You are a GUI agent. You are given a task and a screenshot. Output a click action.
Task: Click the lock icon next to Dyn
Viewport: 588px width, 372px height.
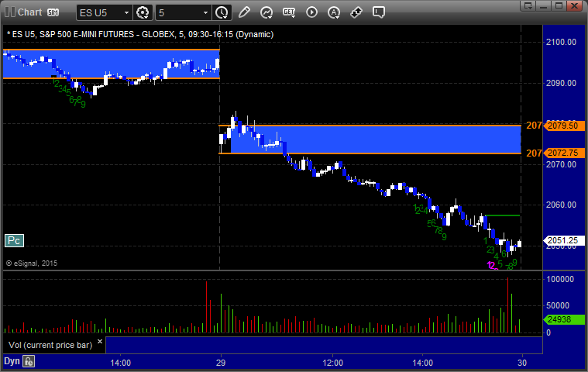pos(29,361)
